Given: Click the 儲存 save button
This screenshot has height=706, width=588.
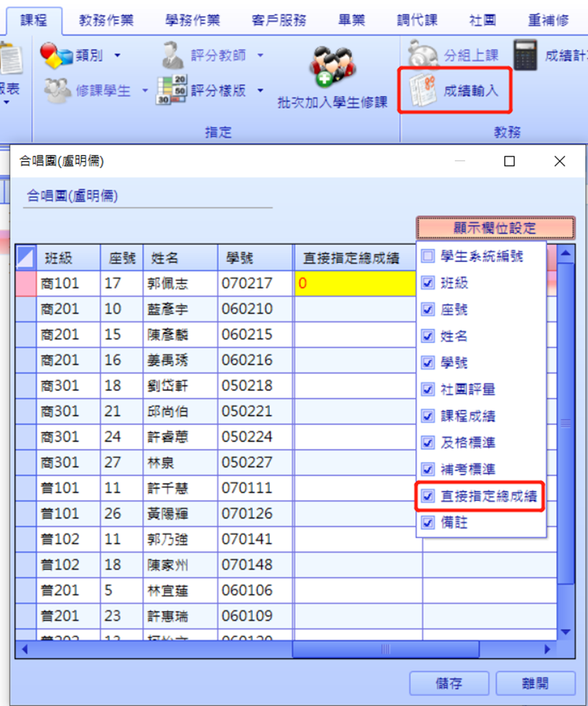Looking at the screenshot, I should coord(449,683).
